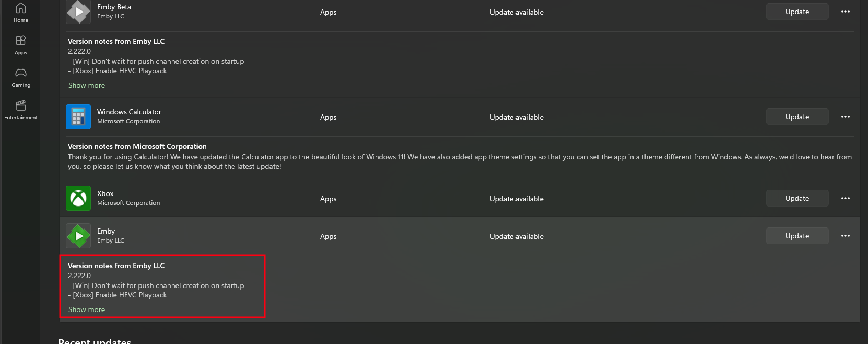Click the Xbox app icon
Screen dimensions: 868x344
point(78,198)
